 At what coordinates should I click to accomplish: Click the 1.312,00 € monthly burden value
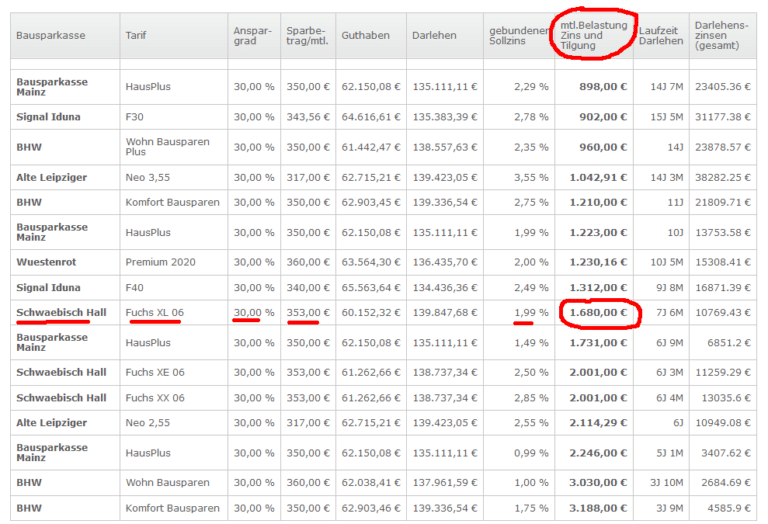click(598, 287)
